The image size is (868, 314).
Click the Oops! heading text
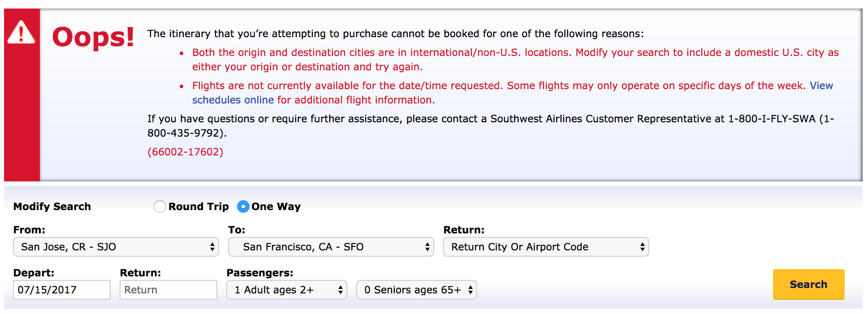coord(93,37)
